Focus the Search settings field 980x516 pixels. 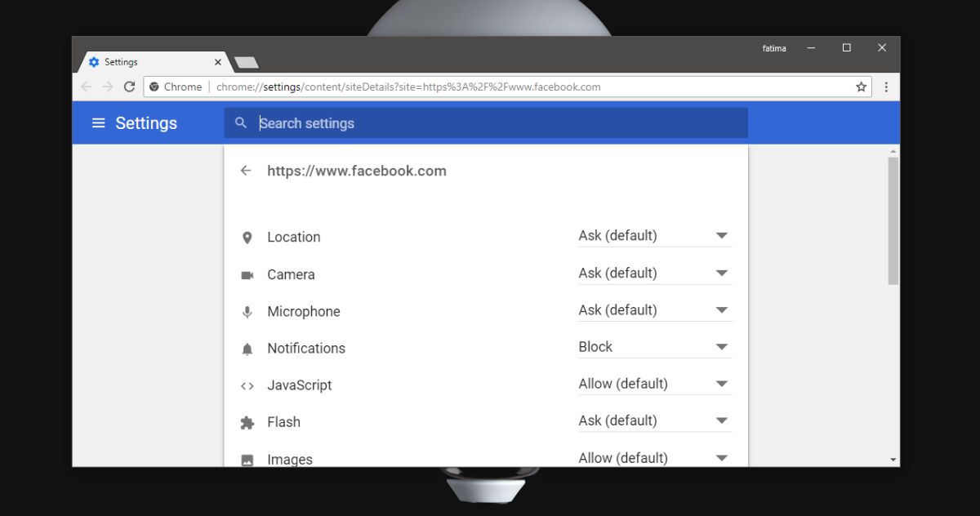(486, 123)
